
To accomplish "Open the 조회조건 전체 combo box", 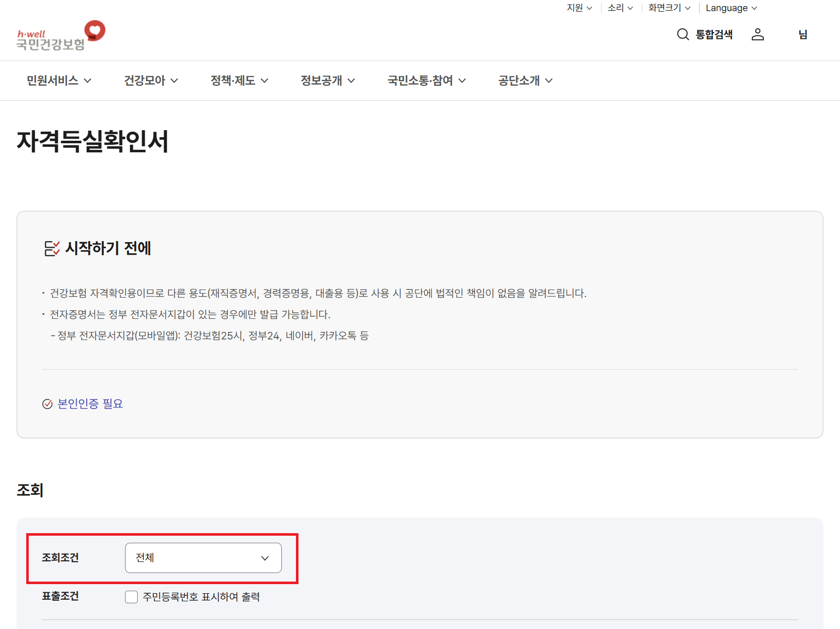I will point(203,558).
